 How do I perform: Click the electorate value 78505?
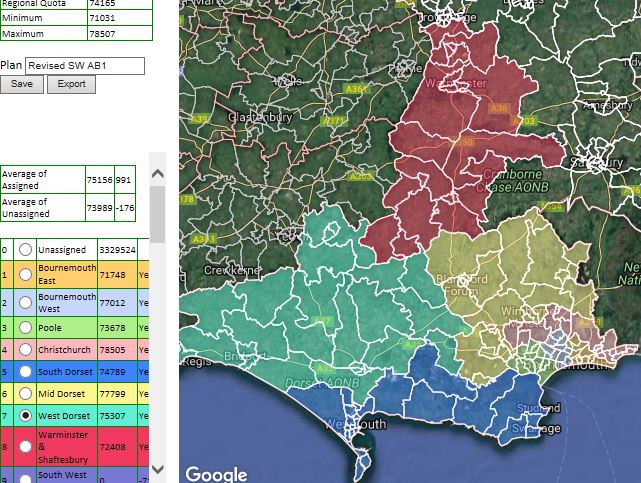pos(112,350)
